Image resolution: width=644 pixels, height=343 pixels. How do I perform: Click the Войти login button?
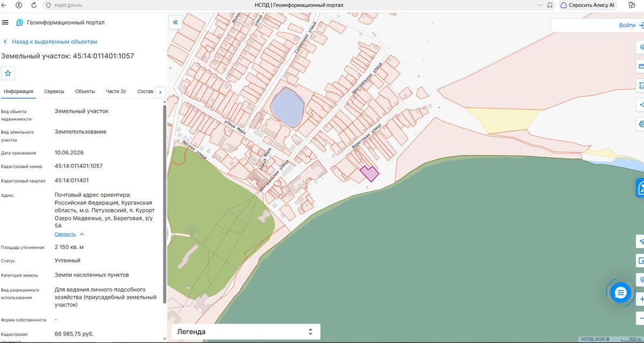coord(627,25)
